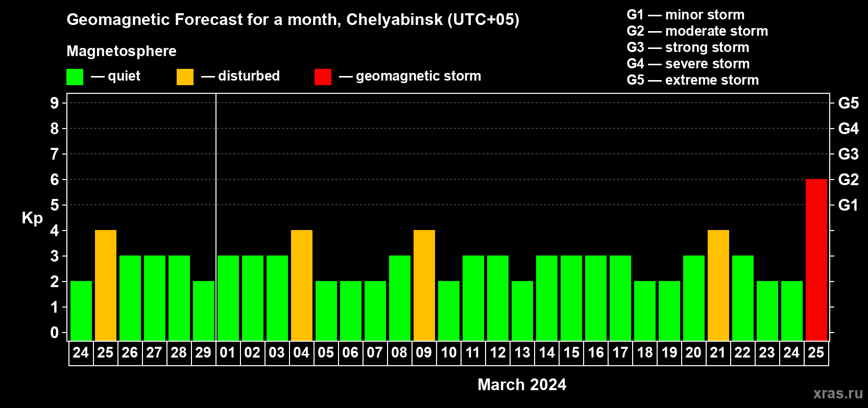Image resolution: width=868 pixels, height=408 pixels.
Task: Click the '— disturbed' legend text
Action: (240, 76)
